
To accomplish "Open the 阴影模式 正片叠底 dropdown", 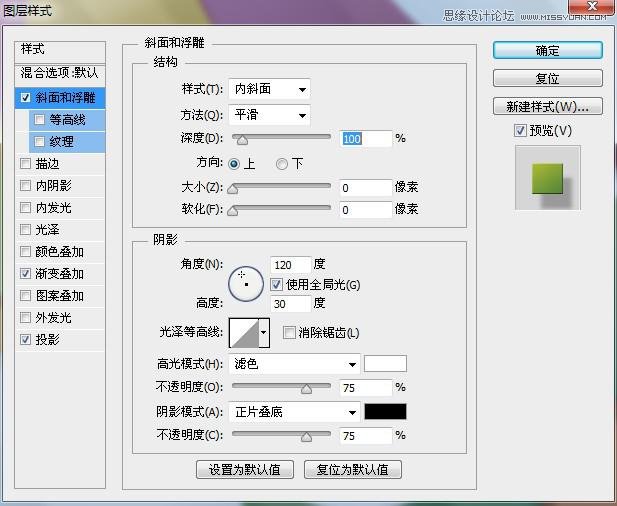I will 294,412.
